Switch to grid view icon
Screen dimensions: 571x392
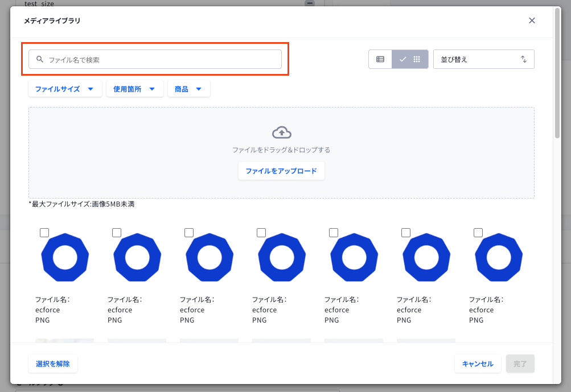pyautogui.click(x=417, y=59)
